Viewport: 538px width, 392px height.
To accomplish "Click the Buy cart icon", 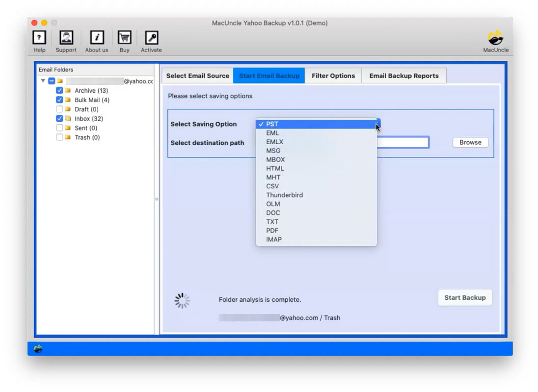I will 124,37.
